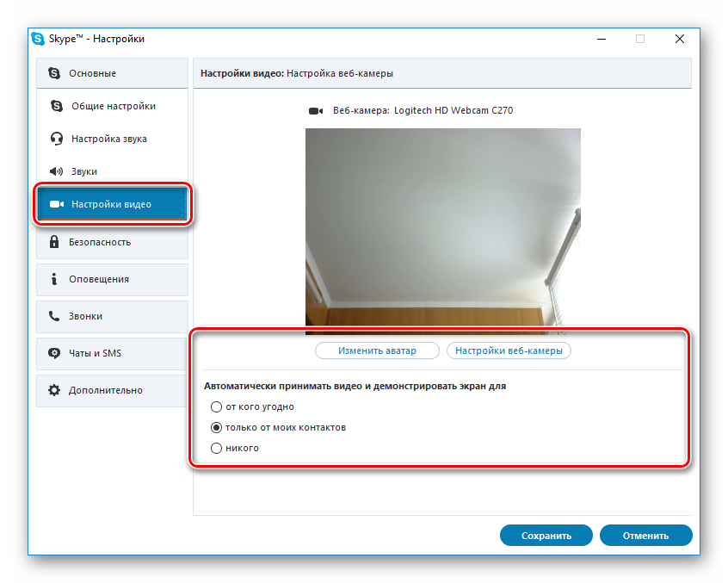Select the Настройки видео item
The width and height of the screenshot is (728, 583).
pos(113,204)
